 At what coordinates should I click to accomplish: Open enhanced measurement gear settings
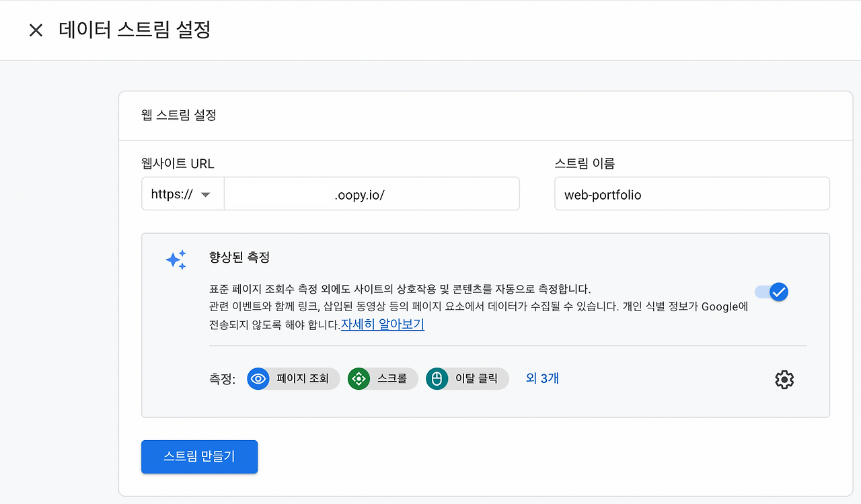coord(784,380)
